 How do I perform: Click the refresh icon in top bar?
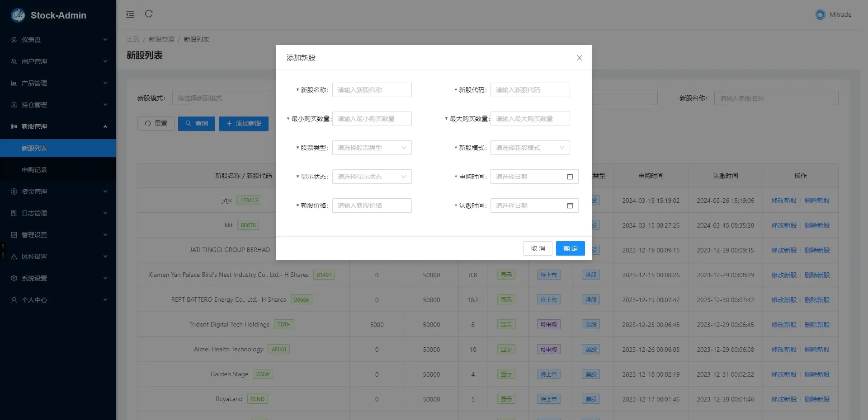tap(149, 14)
